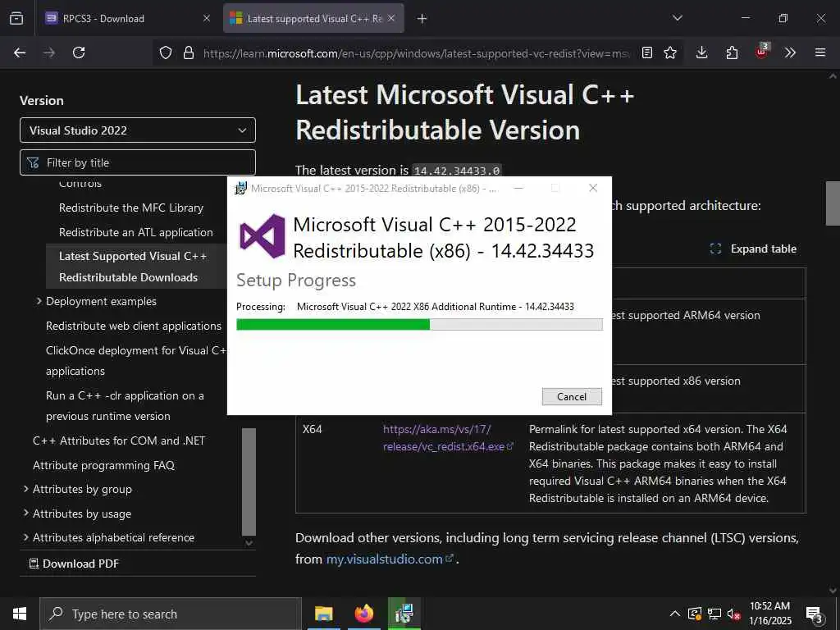The height and width of the screenshot is (630, 840).
Task: Open Redistribute the MFC Library article
Action: pyautogui.click(x=131, y=208)
